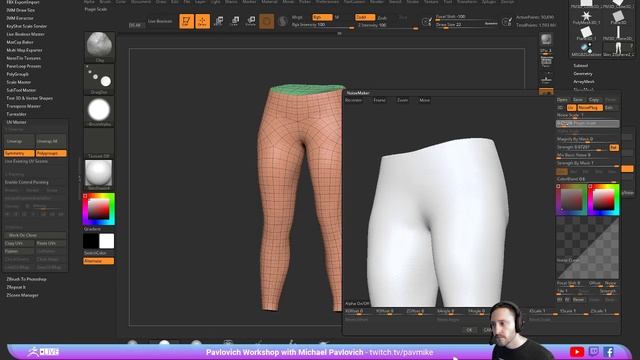Toggle Symmetry in UV Master

(19, 153)
